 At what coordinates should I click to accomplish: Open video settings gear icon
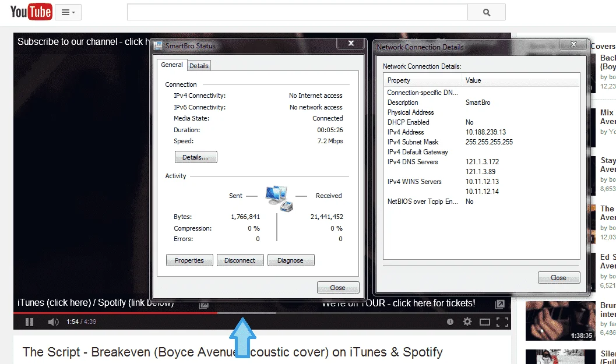(x=467, y=322)
